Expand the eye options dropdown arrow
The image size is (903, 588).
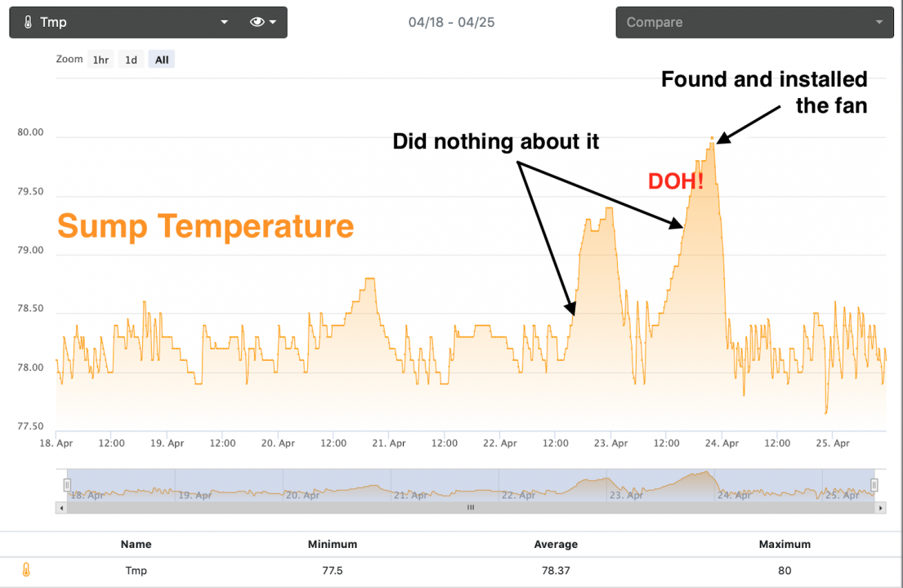pos(273,22)
